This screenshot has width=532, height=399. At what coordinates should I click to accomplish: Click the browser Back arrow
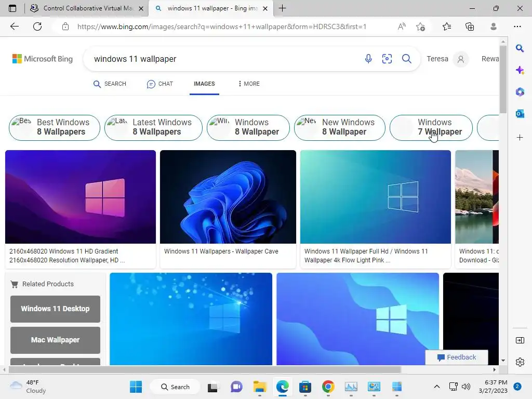(x=14, y=26)
